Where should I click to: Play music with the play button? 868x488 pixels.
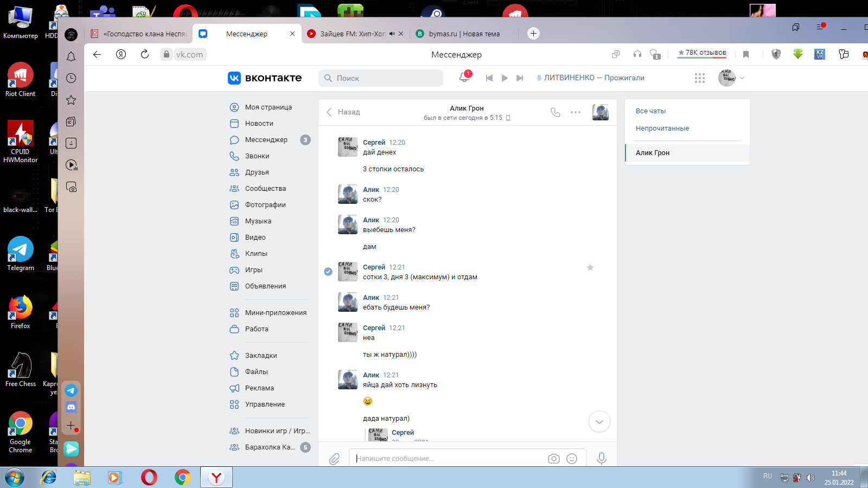pos(505,78)
